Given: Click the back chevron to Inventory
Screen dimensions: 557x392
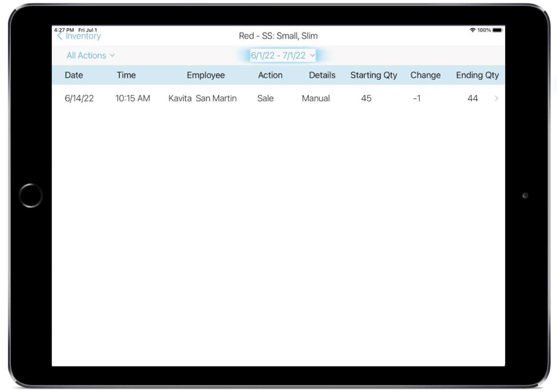Looking at the screenshot, I should [60, 35].
